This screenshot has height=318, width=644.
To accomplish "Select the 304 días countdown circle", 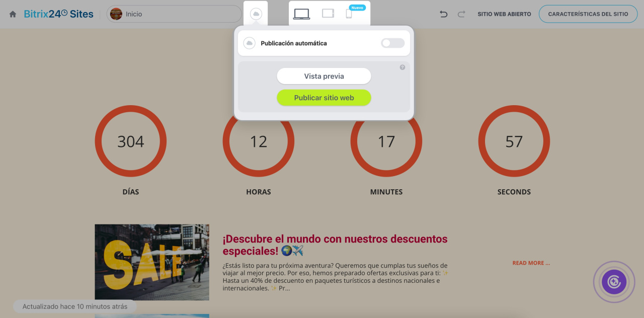I will (131, 141).
